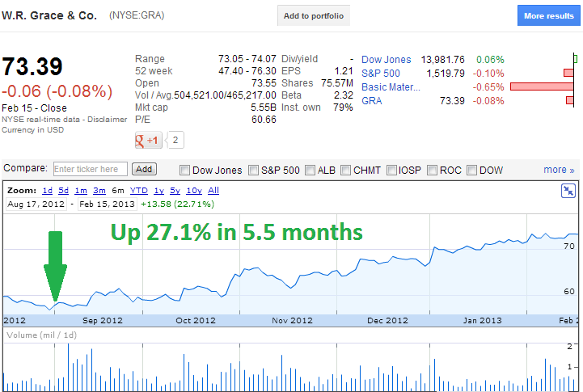Click the Aug 17, 2012 start date field
Image resolution: width=583 pixels, height=392 pixels.
(36, 204)
